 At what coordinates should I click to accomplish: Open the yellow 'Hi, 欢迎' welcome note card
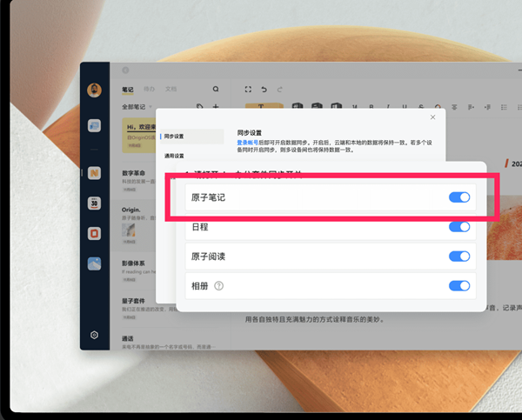pos(139,136)
